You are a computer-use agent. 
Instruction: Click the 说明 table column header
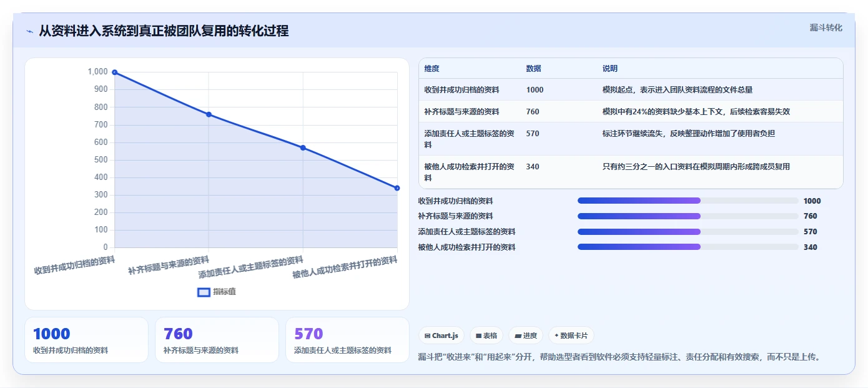tap(610, 69)
